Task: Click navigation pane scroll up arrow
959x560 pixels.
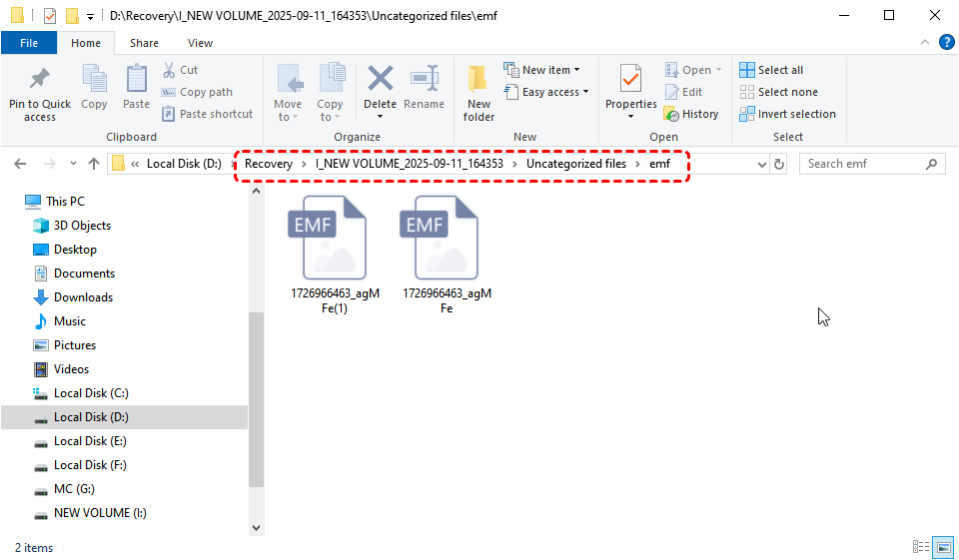Action: click(257, 191)
